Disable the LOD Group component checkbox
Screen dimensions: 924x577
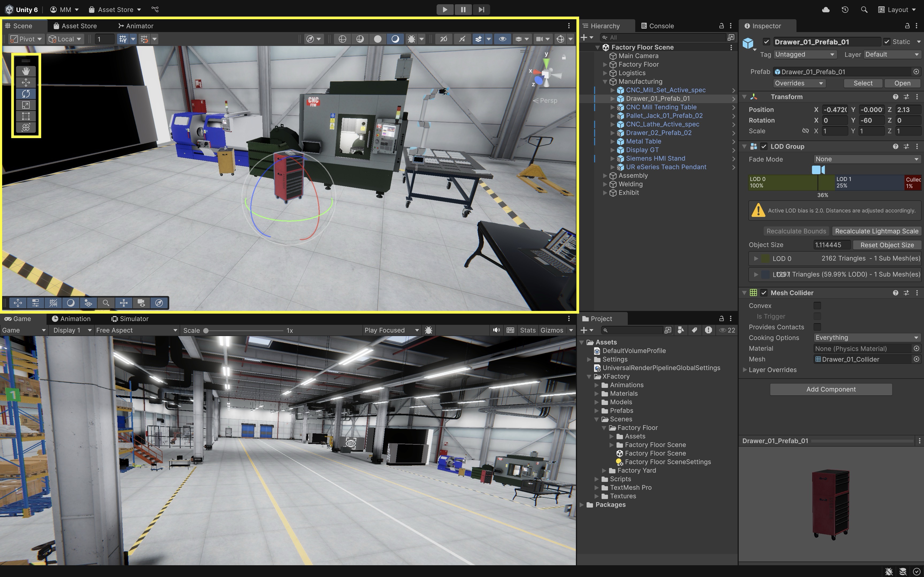[x=764, y=147]
